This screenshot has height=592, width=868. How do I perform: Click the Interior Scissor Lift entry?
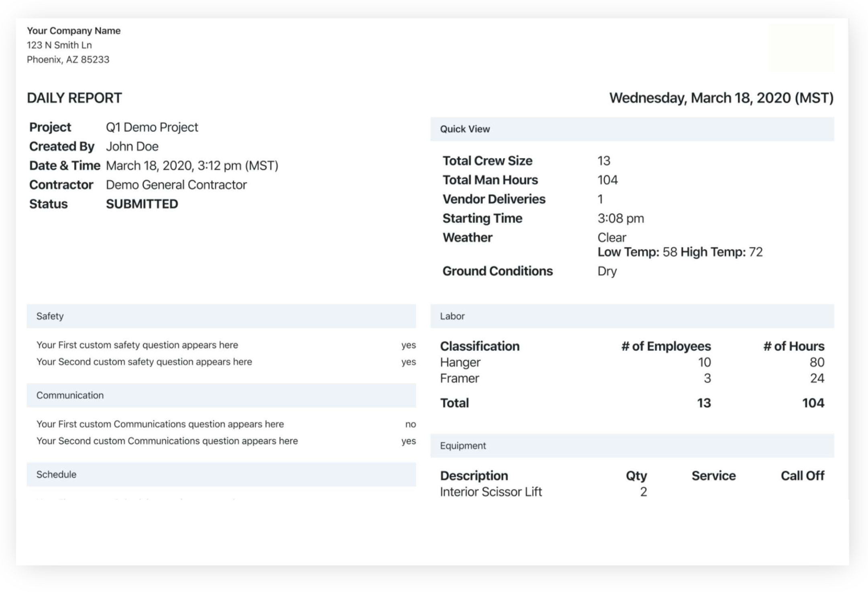[x=491, y=492]
